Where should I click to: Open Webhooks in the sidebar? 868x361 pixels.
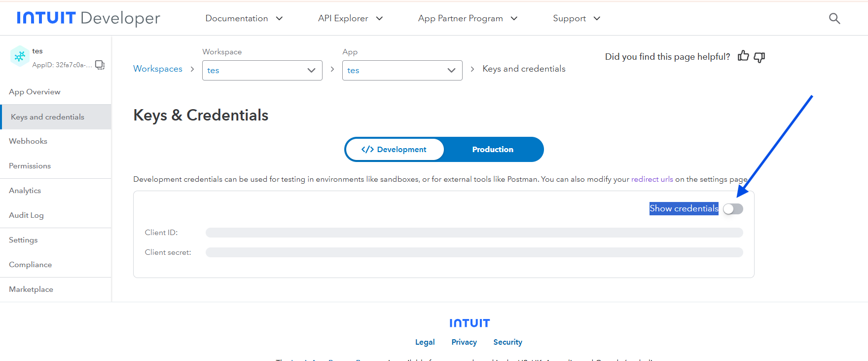click(x=28, y=141)
